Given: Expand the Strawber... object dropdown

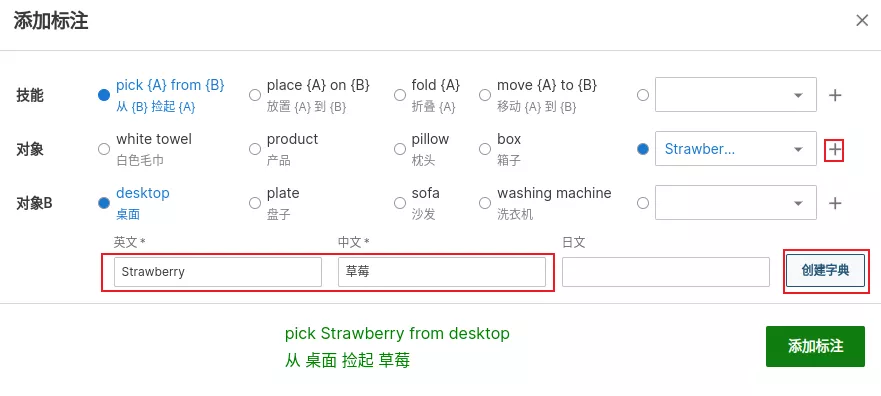Looking at the screenshot, I should point(735,149).
